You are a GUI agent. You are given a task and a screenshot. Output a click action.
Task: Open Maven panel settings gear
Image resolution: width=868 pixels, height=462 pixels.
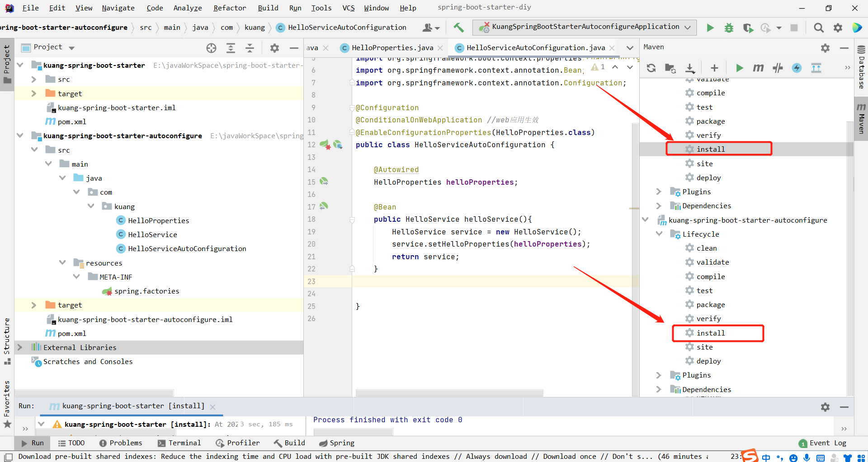(825, 48)
